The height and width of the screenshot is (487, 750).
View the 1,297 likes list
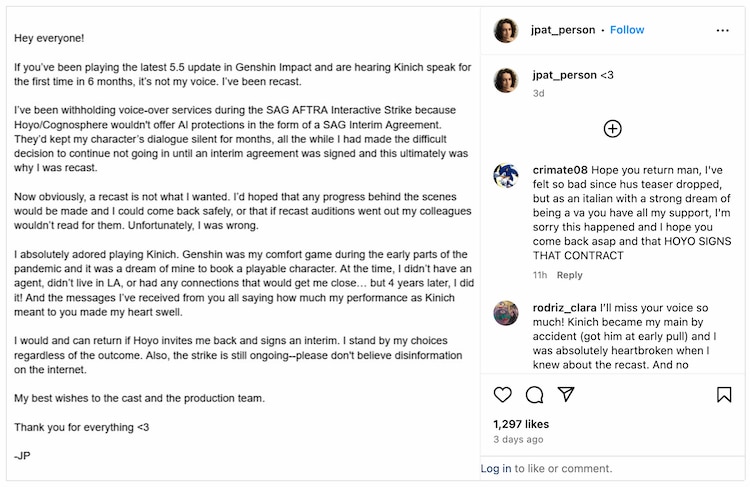point(521,424)
